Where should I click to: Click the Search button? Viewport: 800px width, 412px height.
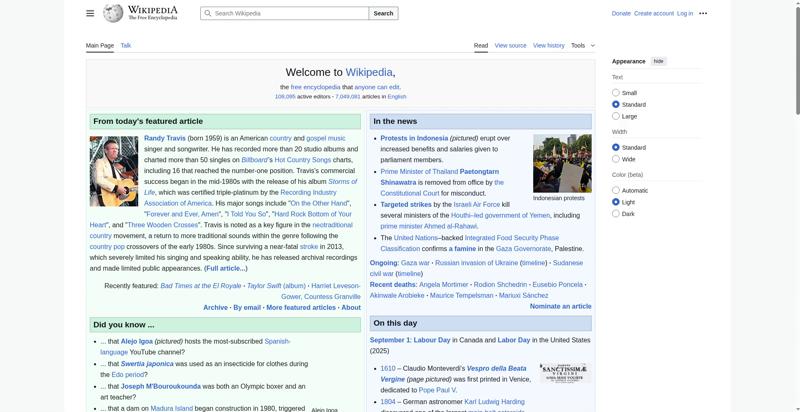pos(383,13)
